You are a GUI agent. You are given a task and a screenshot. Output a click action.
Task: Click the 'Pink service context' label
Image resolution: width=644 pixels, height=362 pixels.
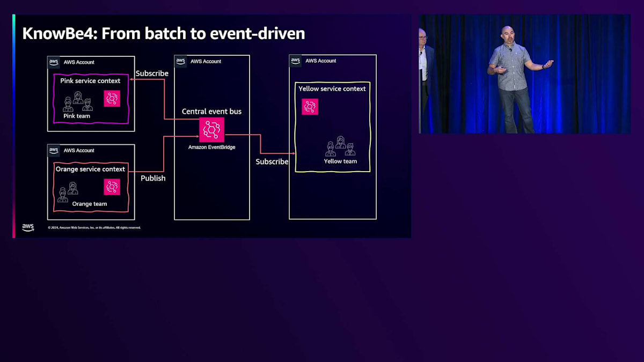click(x=90, y=81)
